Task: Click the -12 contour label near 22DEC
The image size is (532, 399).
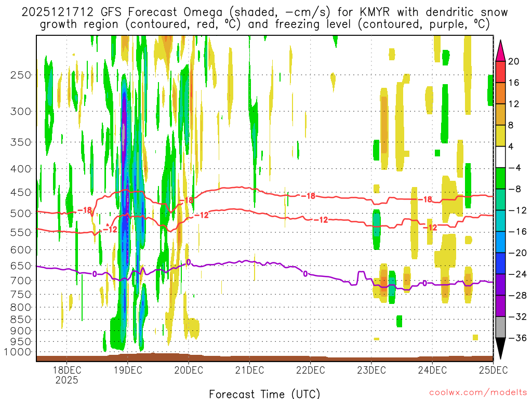Action: [321, 220]
